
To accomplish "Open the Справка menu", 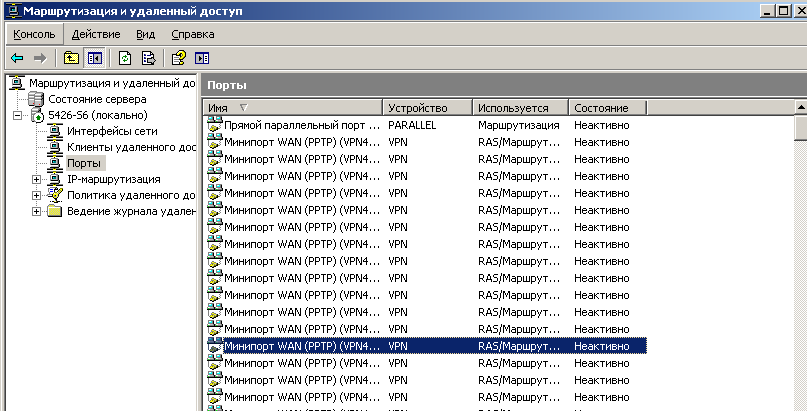I will click(192, 34).
